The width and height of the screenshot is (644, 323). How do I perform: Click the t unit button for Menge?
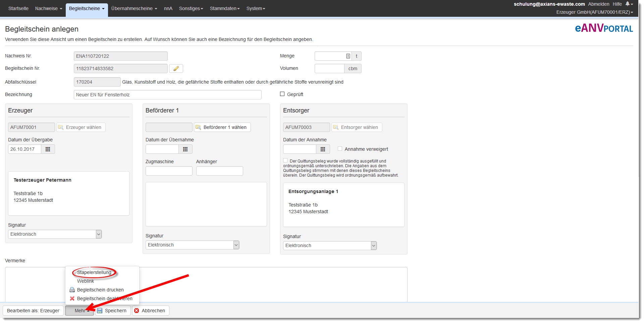tap(357, 56)
